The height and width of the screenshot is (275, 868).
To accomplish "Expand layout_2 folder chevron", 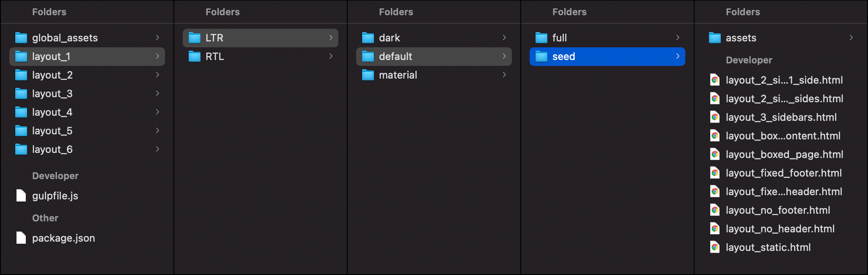I will (157, 75).
